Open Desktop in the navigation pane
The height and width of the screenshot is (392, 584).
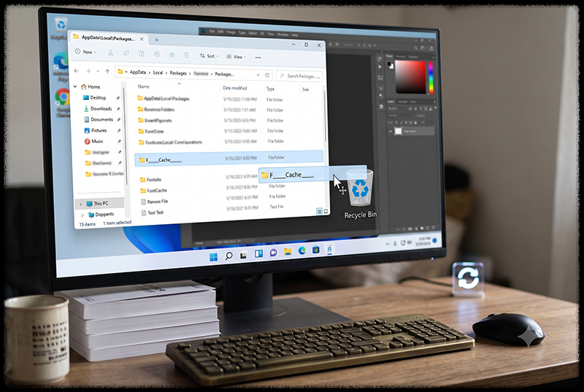pyautogui.click(x=95, y=98)
